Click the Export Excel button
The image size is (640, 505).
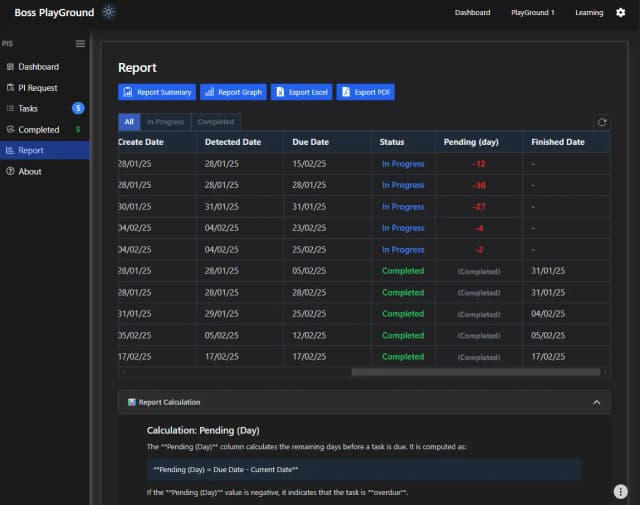(300, 92)
